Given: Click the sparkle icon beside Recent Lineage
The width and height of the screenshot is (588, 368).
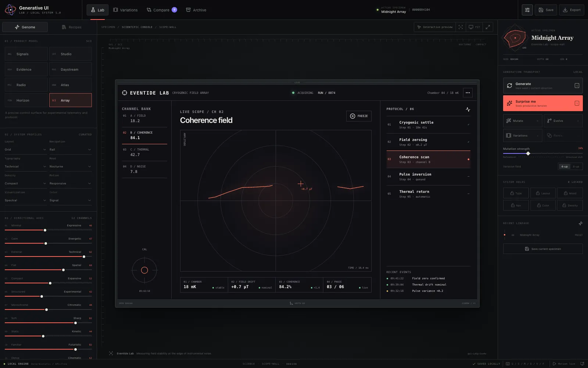Looking at the screenshot, I should (580, 223).
